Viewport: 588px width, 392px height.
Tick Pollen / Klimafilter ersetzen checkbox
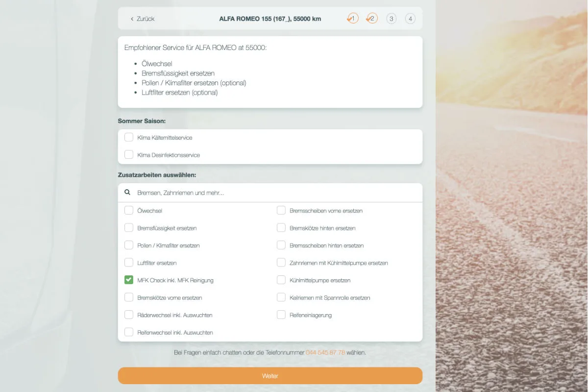(x=129, y=245)
